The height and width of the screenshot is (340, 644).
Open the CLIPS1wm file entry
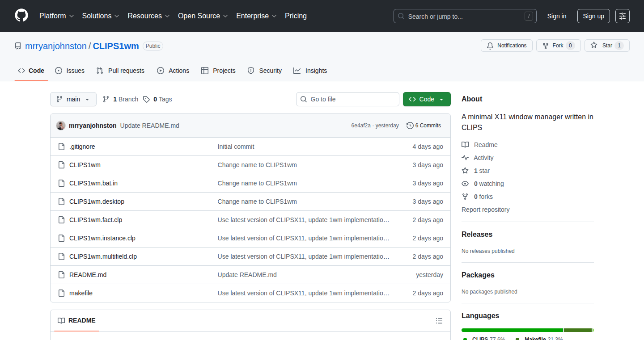point(85,165)
